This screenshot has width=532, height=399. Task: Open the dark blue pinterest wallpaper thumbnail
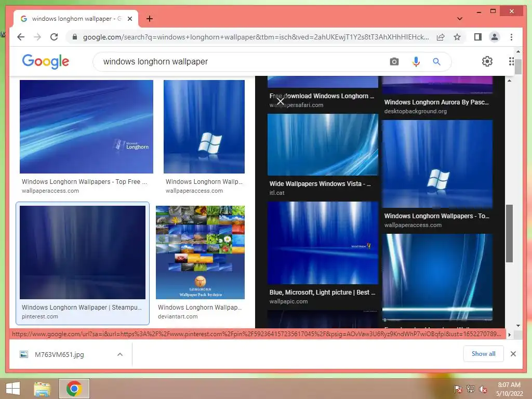pyautogui.click(x=83, y=252)
